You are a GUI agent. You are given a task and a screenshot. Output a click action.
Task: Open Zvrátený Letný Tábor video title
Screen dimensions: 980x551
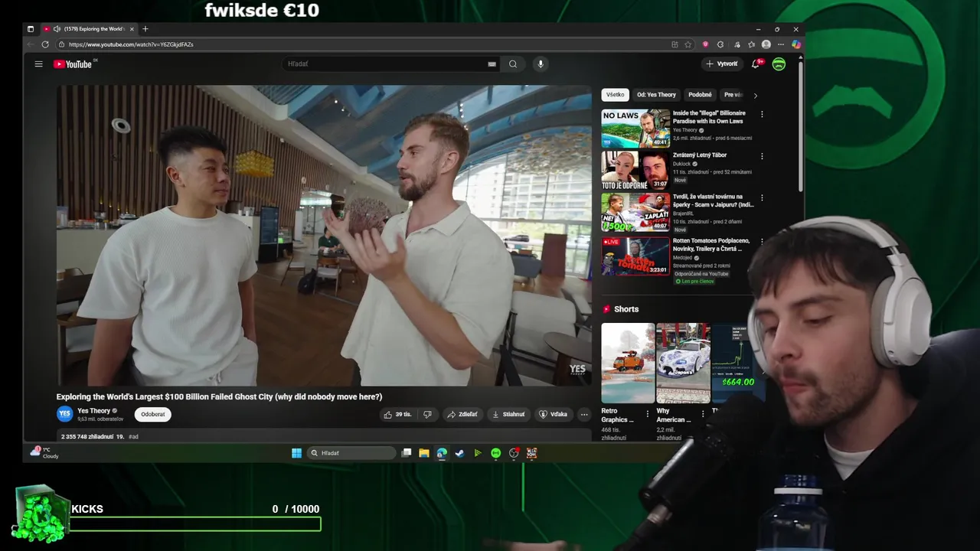click(x=700, y=155)
